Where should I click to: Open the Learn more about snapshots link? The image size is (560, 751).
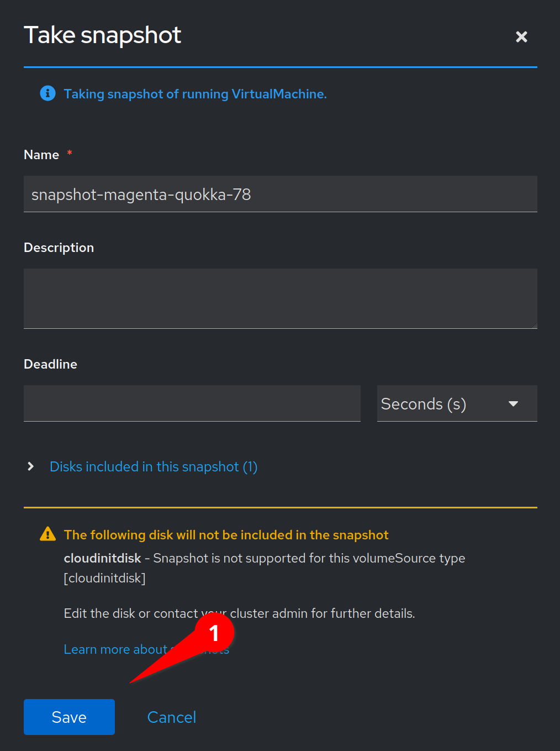116,650
